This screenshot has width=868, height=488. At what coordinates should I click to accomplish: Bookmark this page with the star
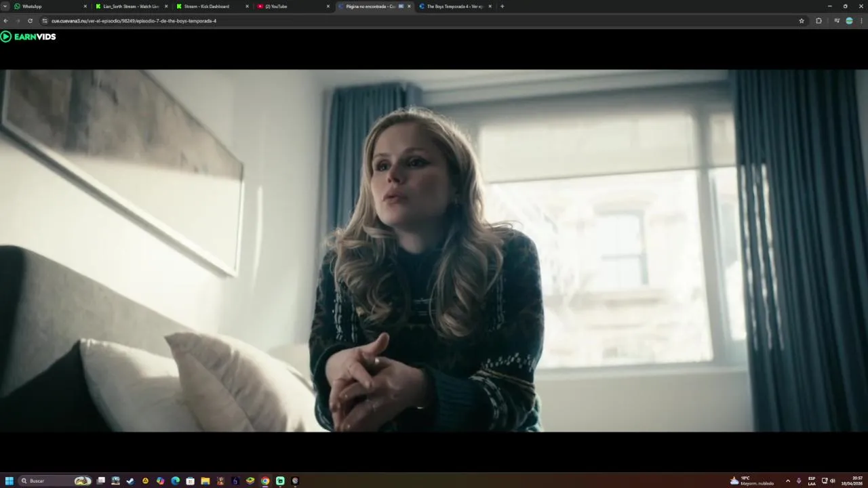point(802,21)
